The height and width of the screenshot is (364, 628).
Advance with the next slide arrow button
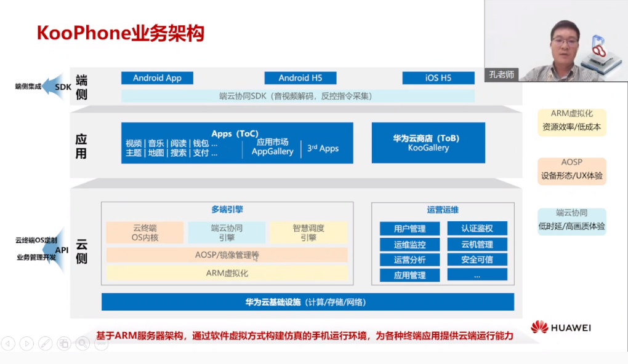(26, 343)
